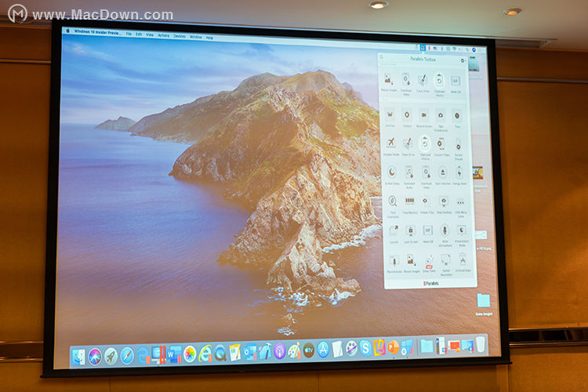Image resolution: width=588 pixels, height=392 pixels.
Task: Launch Internet Explorer from the Dock
Action: coord(205,354)
